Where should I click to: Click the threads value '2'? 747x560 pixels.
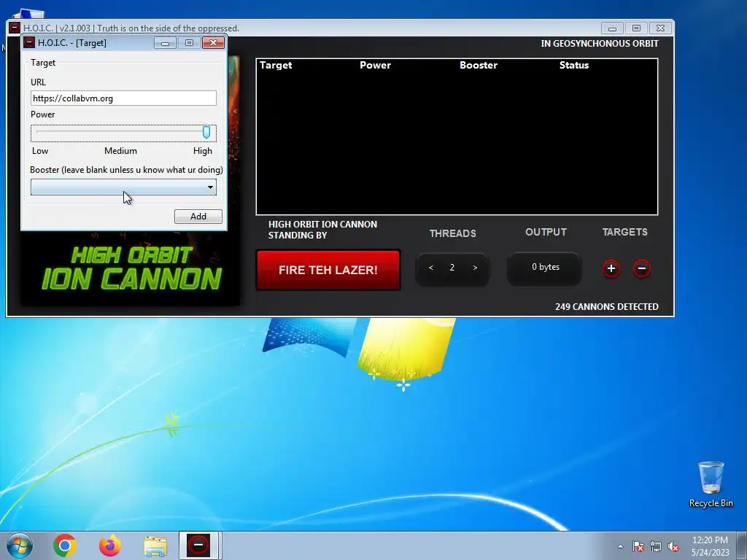[452, 268]
